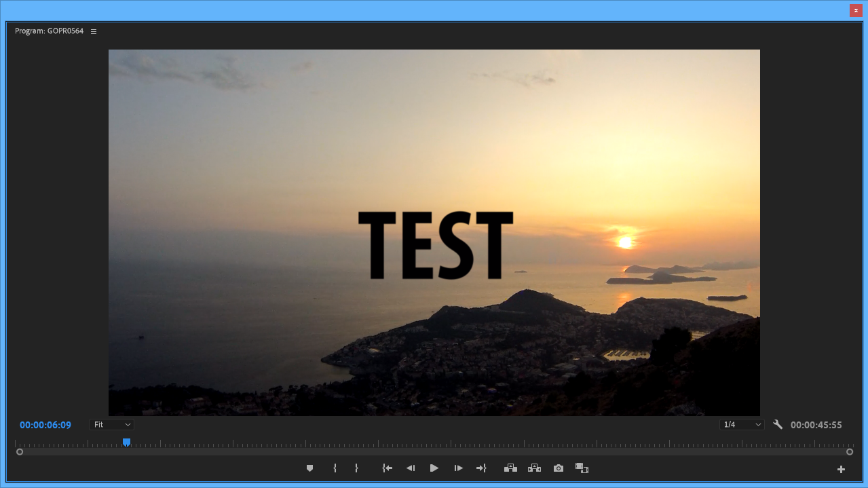Click the Mark In bracket icon
The width and height of the screenshot is (868, 488).
click(335, 468)
